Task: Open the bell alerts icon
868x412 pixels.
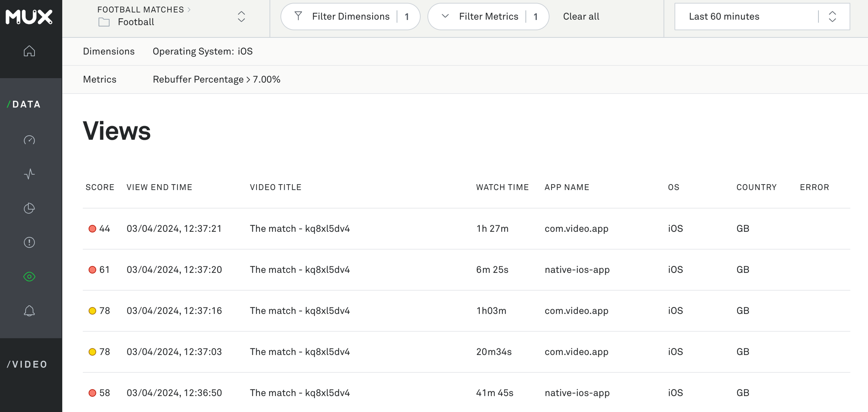Action: (29, 311)
